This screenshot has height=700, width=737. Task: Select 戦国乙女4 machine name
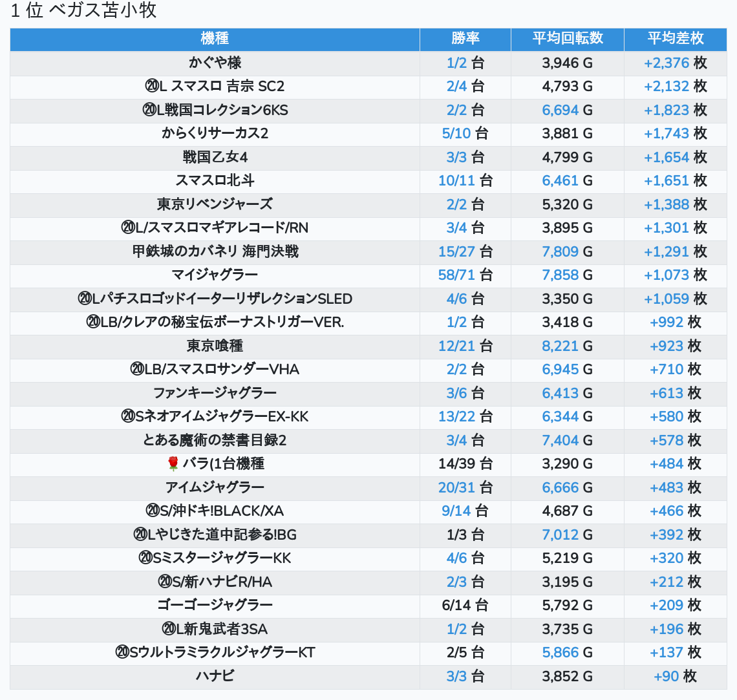click(215, 157)
